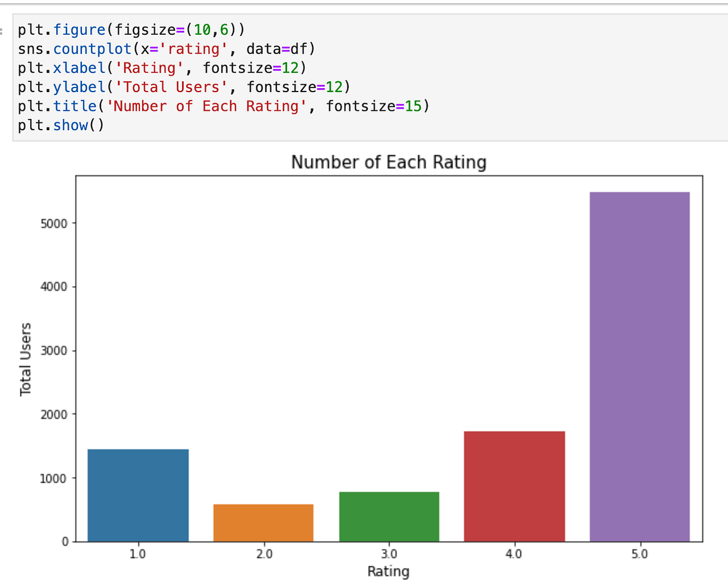This screenshot has height=584, width=728.
Task: Click the purple bar for rating 5.0
Action: tap(640, 370)
